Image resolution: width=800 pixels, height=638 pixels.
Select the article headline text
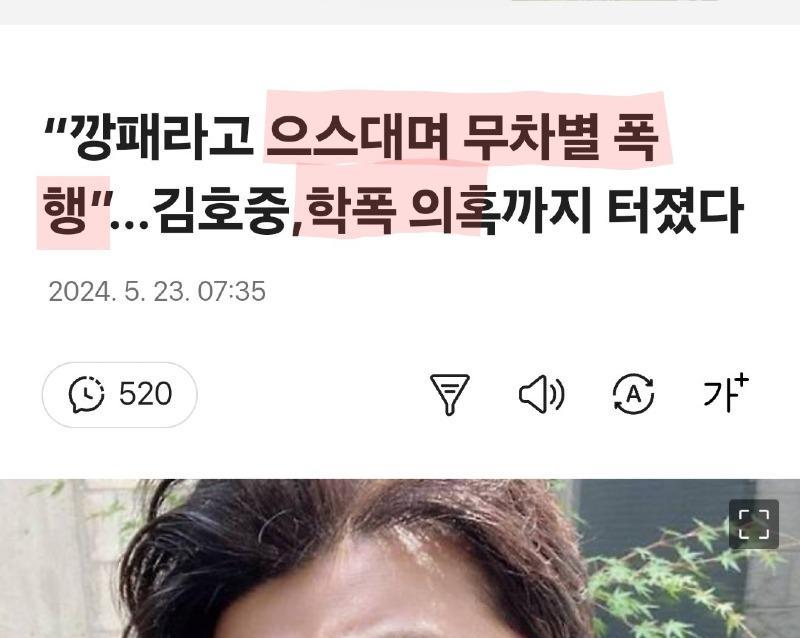(x=393, y=174)
